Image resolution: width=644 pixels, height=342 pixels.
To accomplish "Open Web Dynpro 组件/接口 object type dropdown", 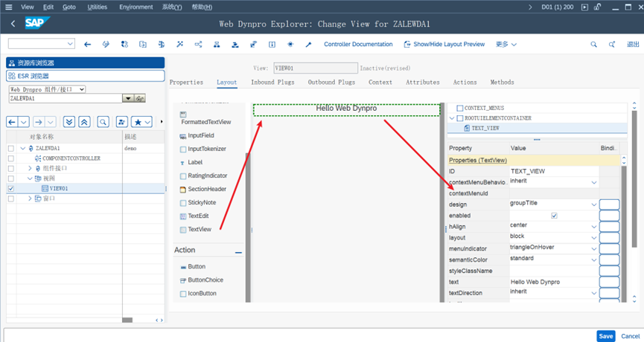I will click(47, 89).
